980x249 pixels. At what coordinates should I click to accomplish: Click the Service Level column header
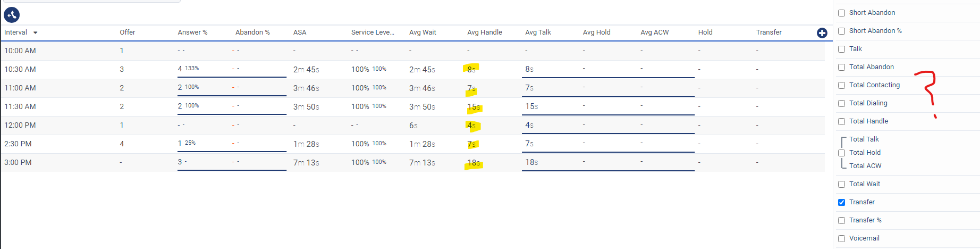(x=373, y=32)
